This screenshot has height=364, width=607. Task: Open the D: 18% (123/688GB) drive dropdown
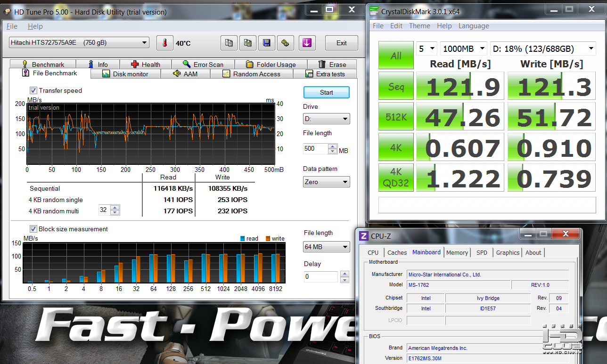543,49
